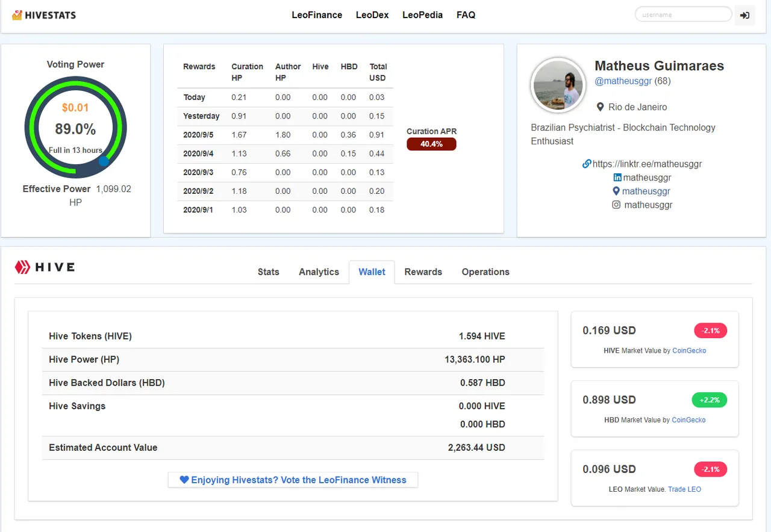Screen dimensions: 771x532
Task: Click the chain link icon near linktr.ee
Action: (587, 164)
